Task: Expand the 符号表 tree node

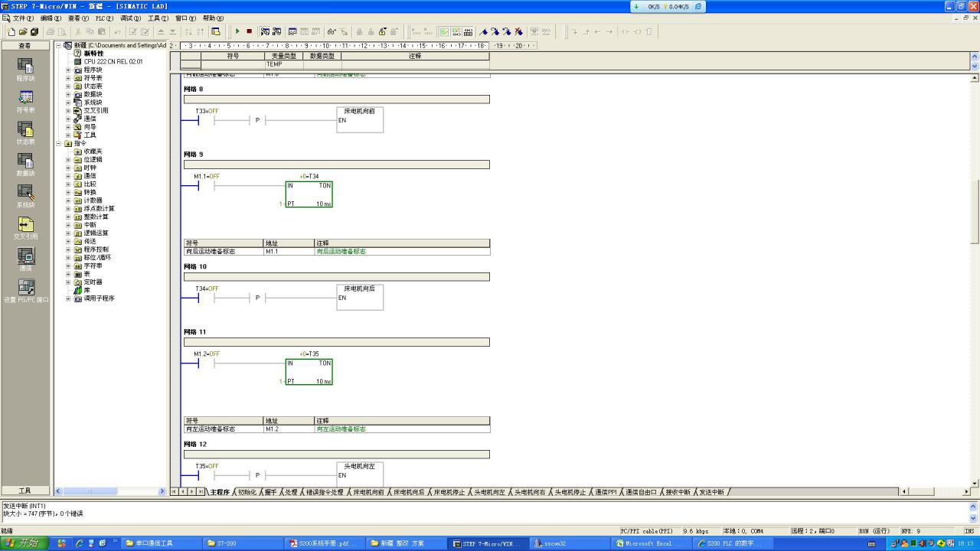Action: (68, 78)
